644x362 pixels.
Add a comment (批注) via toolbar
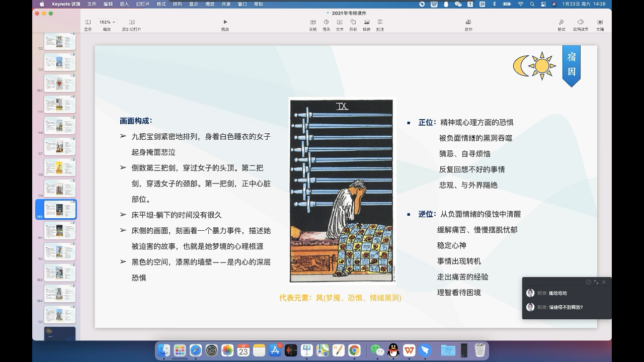[x=380, y=25]
